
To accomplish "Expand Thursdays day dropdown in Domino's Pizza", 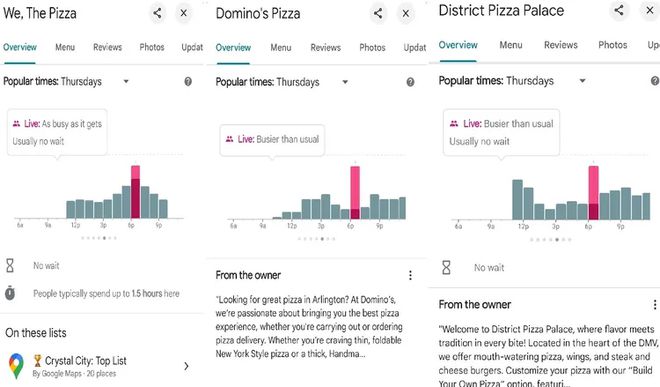I will coord(345,82).
